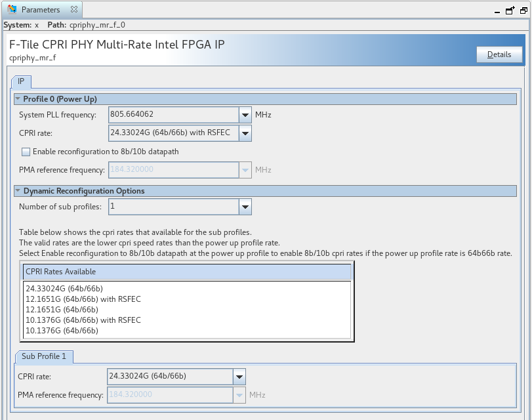This screenshot has width=532, height=420.
Task: Enable reconfiguration to 8b/10b datapath checkbox
Action: pos(26,152)
